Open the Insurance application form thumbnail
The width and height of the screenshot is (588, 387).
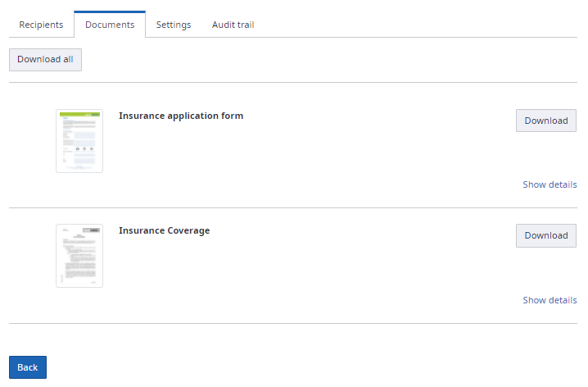click(x=79, y=141)
